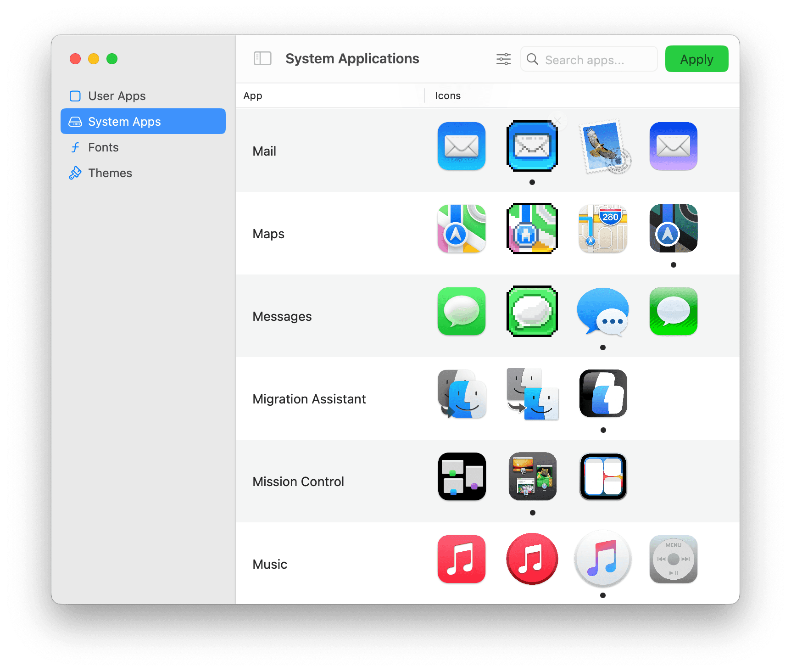The width and height of the screenshot is (791, 672).
Task: Click the Music row label
Action: click(270, 564)
